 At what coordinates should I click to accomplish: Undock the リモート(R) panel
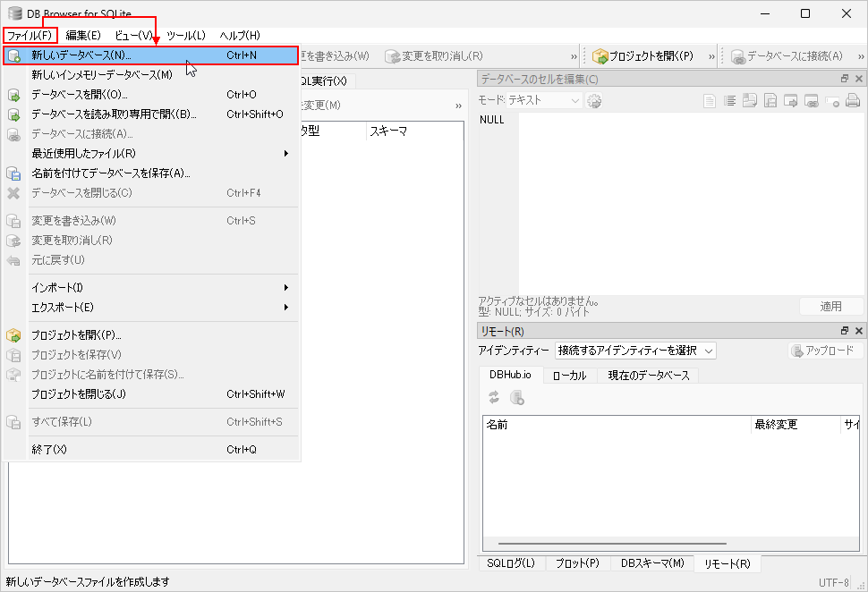coord(845,330)
